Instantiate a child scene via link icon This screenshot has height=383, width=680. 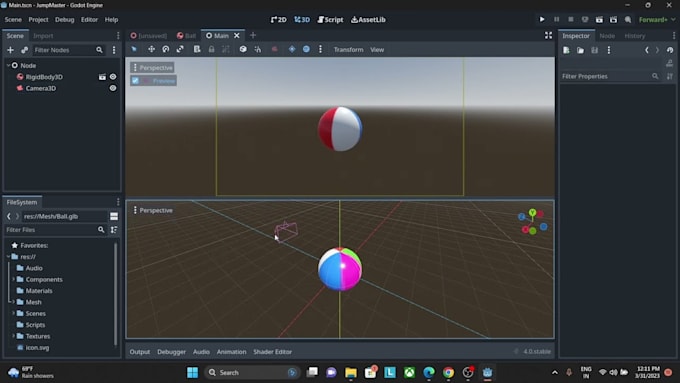25,50
